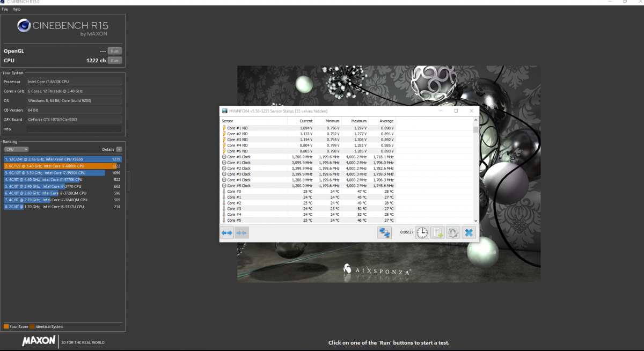Screen dimensions: 644x351
Task: Select the Core #1 VID lightning icon
Action: click(x=224, y=128)
